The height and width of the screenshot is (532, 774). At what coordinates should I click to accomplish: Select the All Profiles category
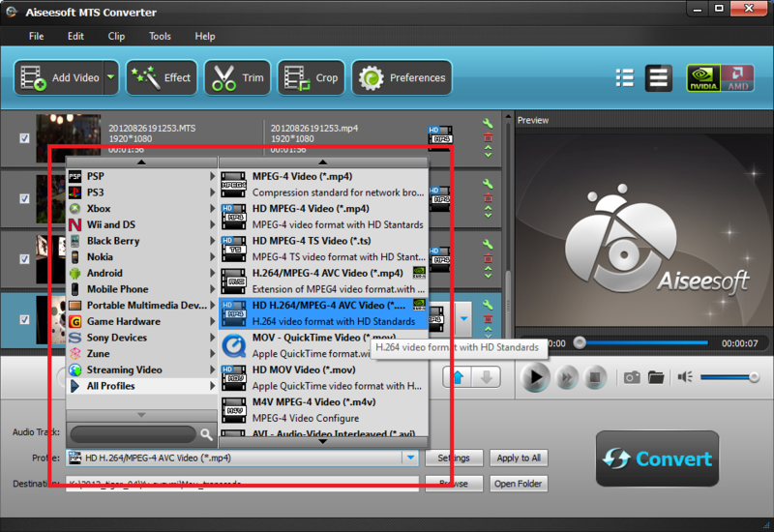pyautogui.click(x=142, y=386)
